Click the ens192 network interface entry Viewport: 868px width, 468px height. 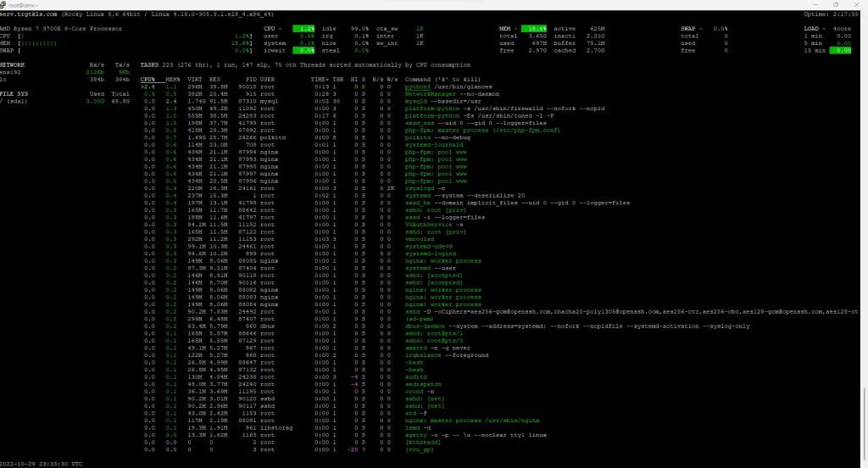pyautogui.click(x=12, y=72)
